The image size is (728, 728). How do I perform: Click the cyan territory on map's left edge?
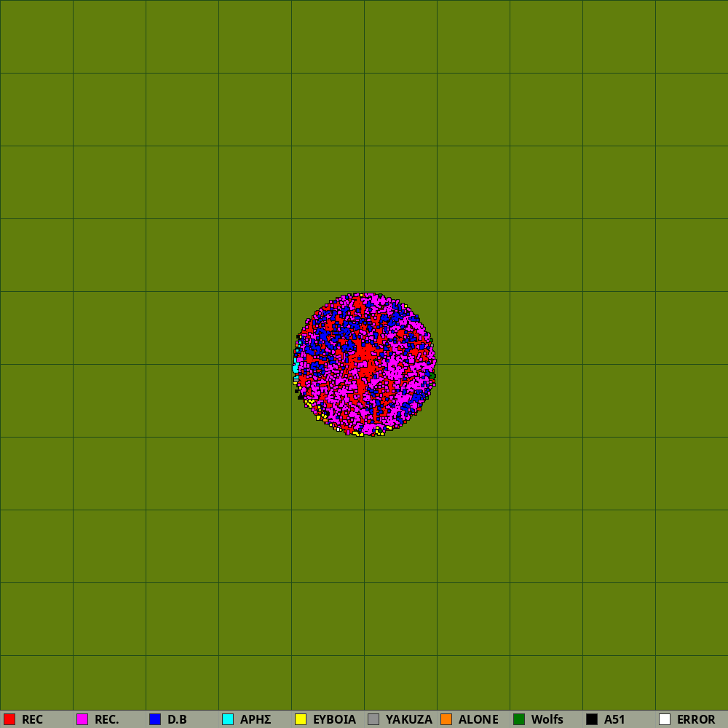coord(296,368)
